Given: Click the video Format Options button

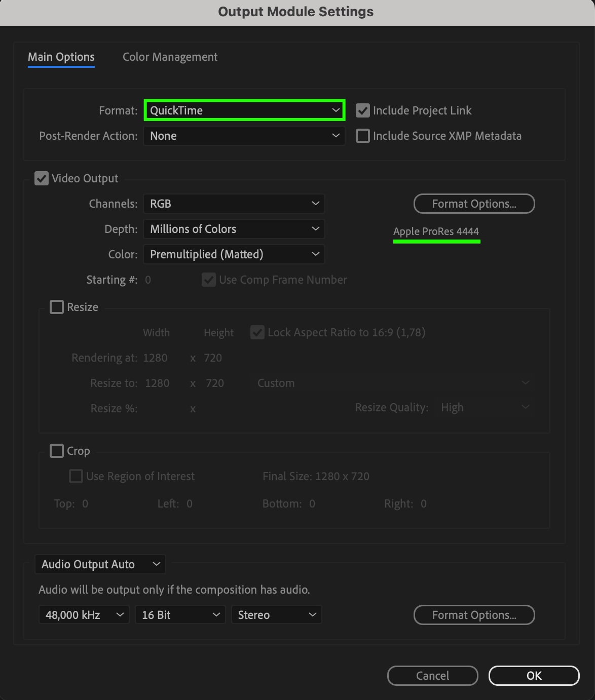Looking at the screenshot, I should [474, 204].
